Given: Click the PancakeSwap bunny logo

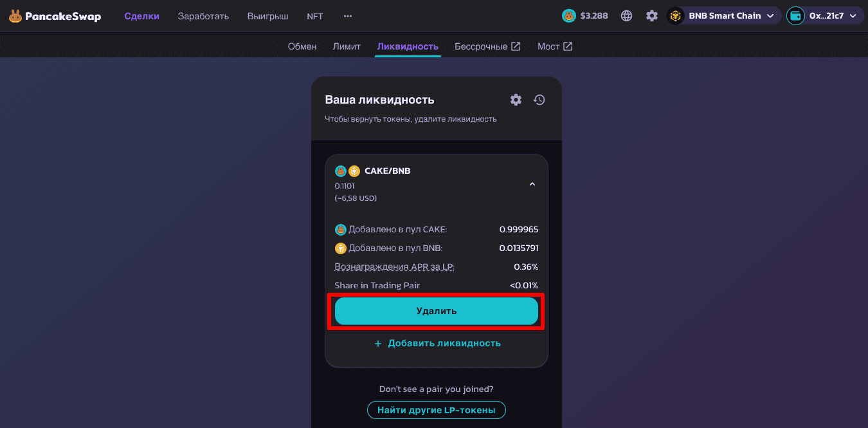Looking at the screenshot, I should (x=15, y=16).
